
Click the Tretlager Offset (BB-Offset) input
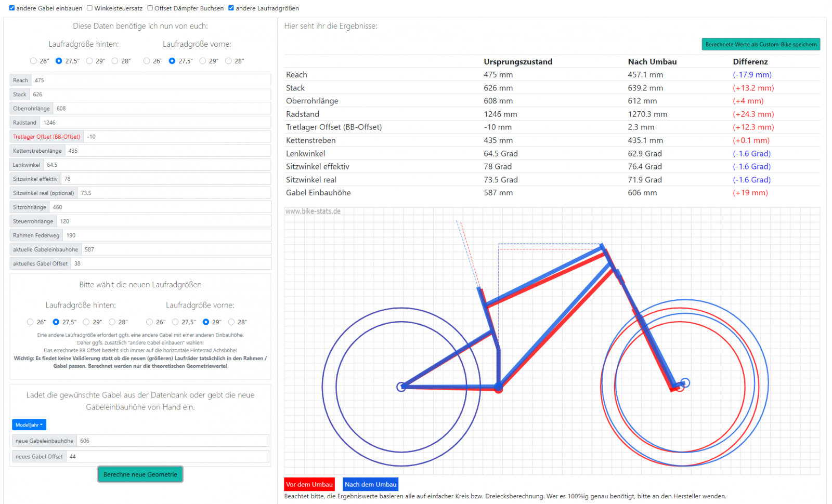coord(177,137)
